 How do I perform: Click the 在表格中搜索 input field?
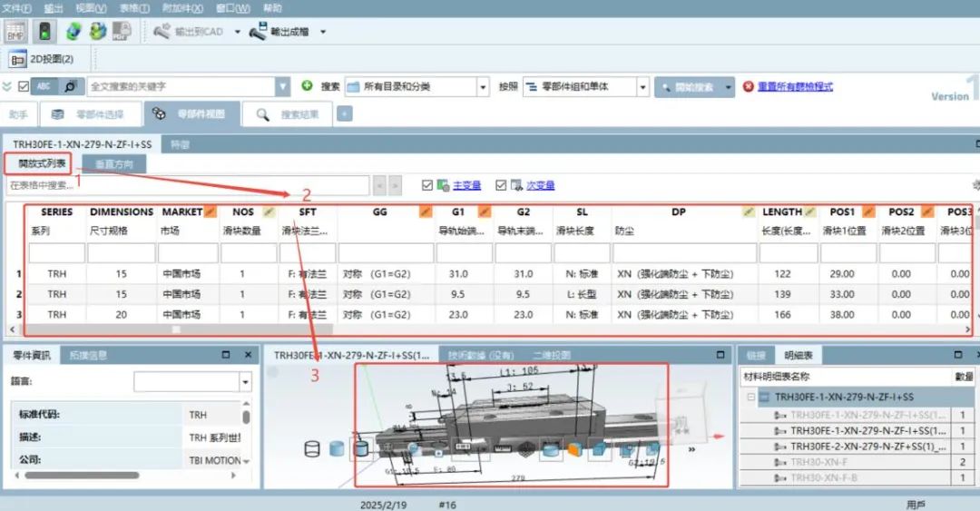(x=188, y=185)
